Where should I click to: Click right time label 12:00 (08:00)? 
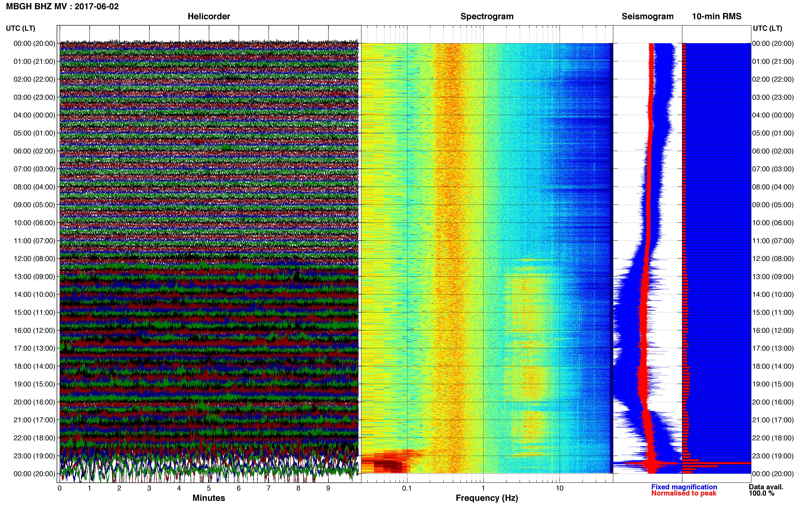pos(773,259)
